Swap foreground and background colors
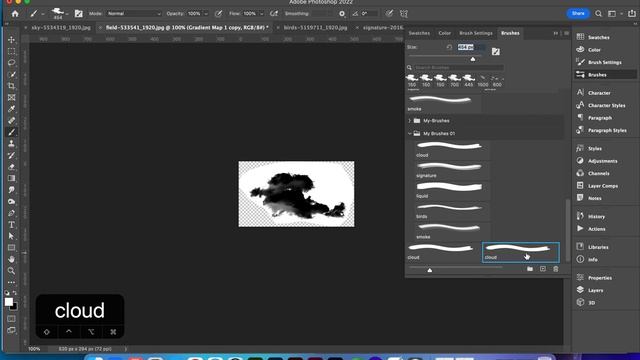640x360 pixels. pyautogui.click(x=15, y=293)
